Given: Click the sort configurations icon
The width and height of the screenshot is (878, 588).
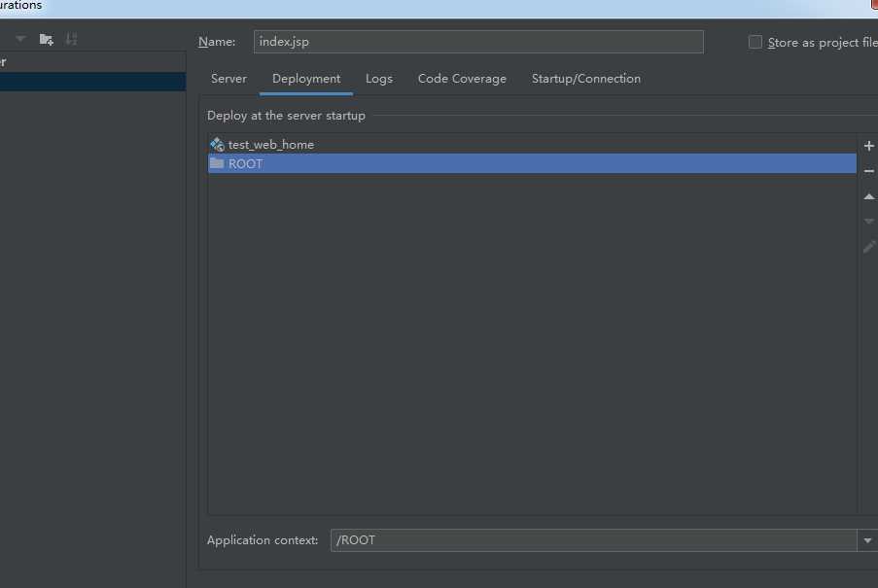Looking at the screenshot, I should coord(71,39).
